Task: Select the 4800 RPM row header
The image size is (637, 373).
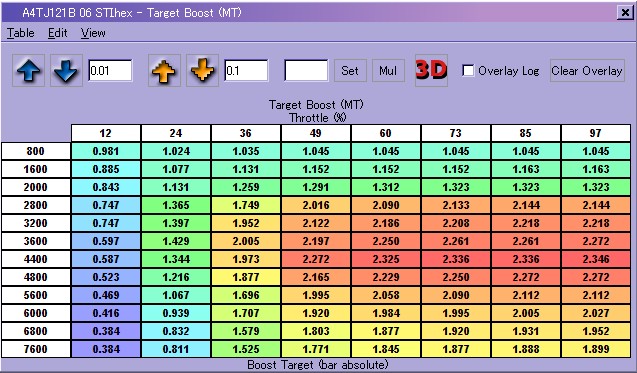Action: pos(36,277)
